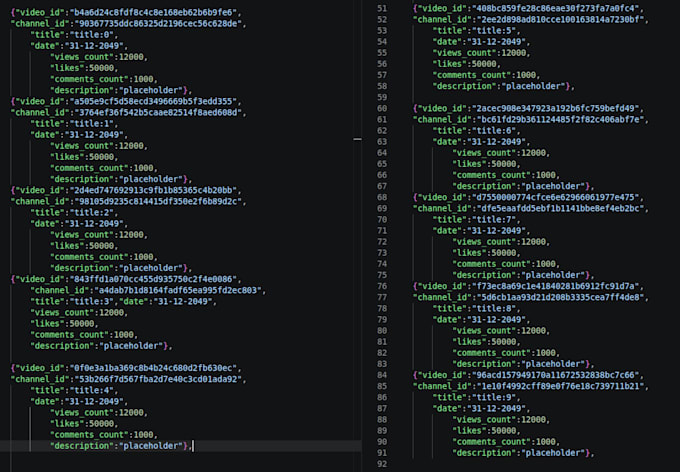Click the video_id value starting with 408bc859
Viewport: 680px width, 472px height.
tap(556, 8)
